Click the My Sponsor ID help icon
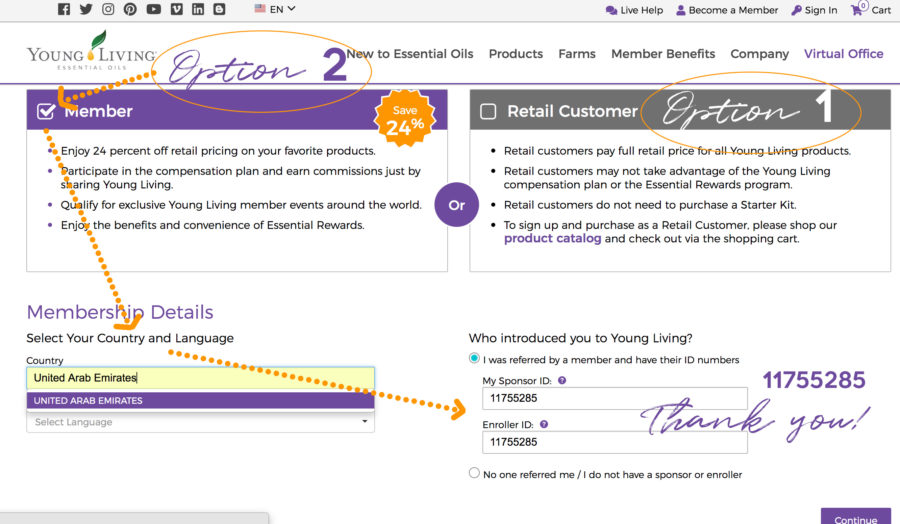 [562, 380]
